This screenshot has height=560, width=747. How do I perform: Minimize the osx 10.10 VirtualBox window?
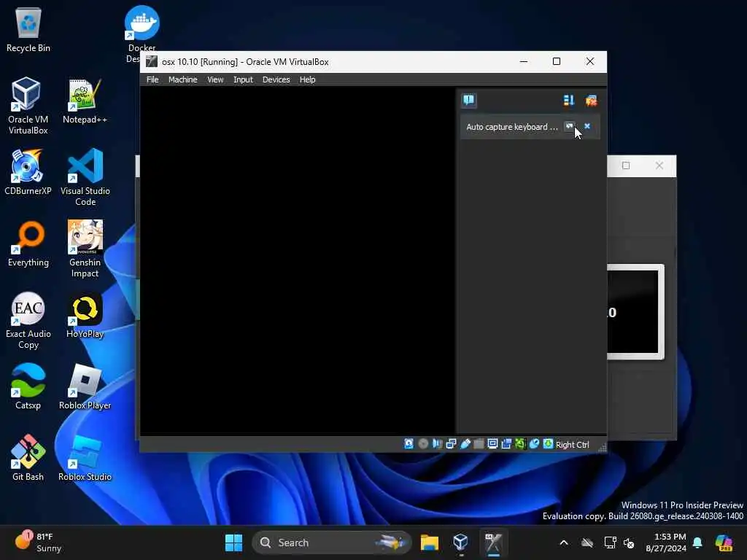[x=524, y=61]
